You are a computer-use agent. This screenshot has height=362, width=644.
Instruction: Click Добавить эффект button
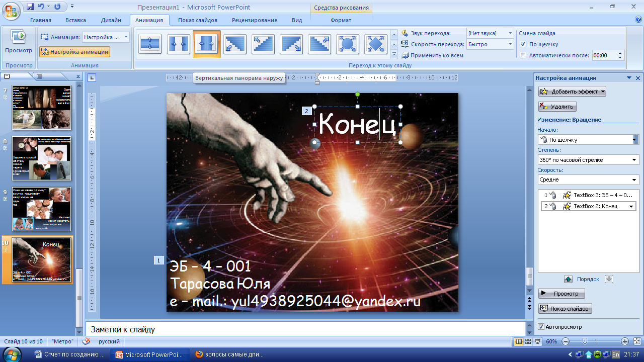pyautogui.click(x=572, y=92)
